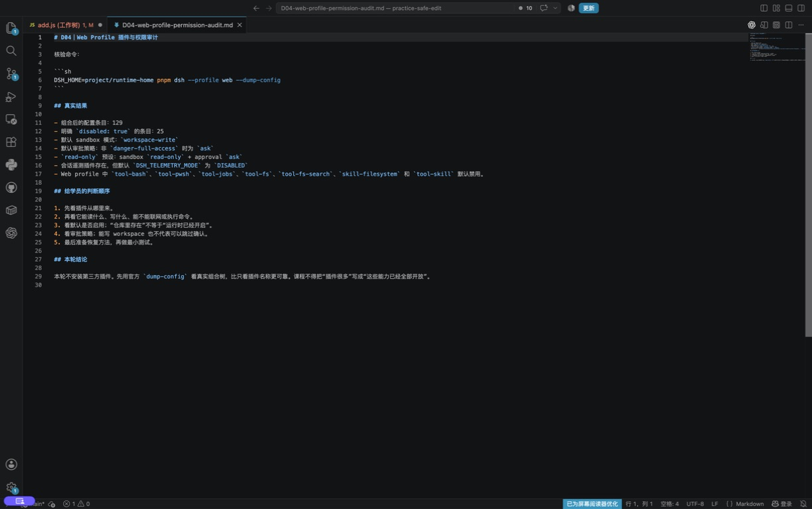Click the purple remote indicator in status bar
This screenshot has width=812, height=509.
[x=19, y=501]
